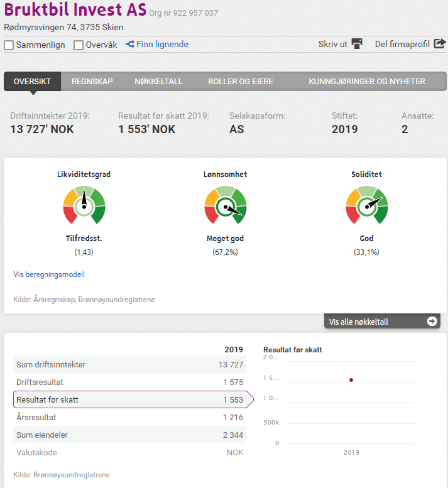
Task: Click the Tilfredsst. rating label
Action: click(84, 239)
